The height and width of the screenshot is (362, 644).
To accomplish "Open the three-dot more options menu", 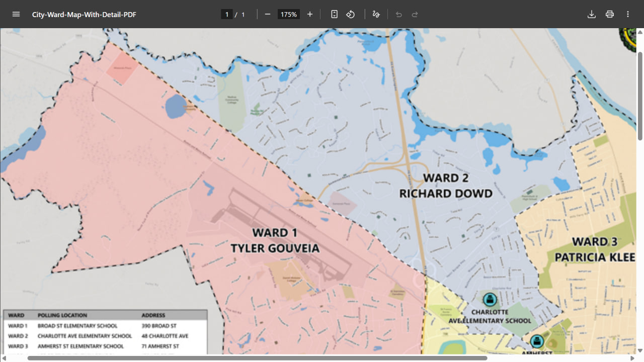I will (x=627, y=14).
